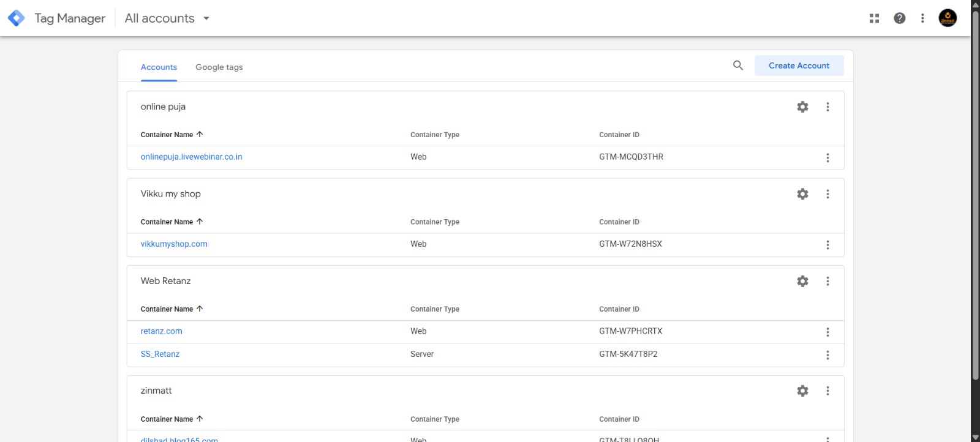Open the SS_Retanz container link
The height and width of the screenshot is (442, 980).
coord(160,354)
